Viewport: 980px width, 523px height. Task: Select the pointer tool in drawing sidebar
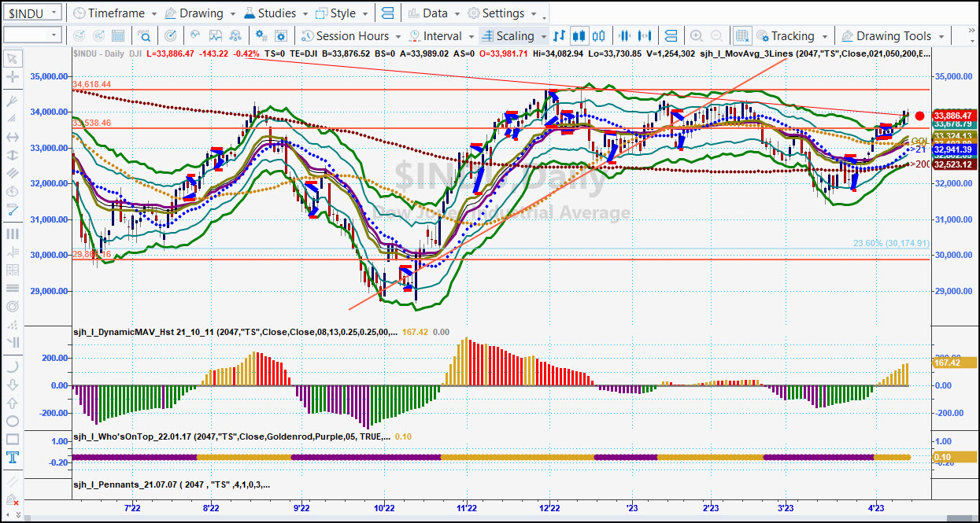point(12,58)
